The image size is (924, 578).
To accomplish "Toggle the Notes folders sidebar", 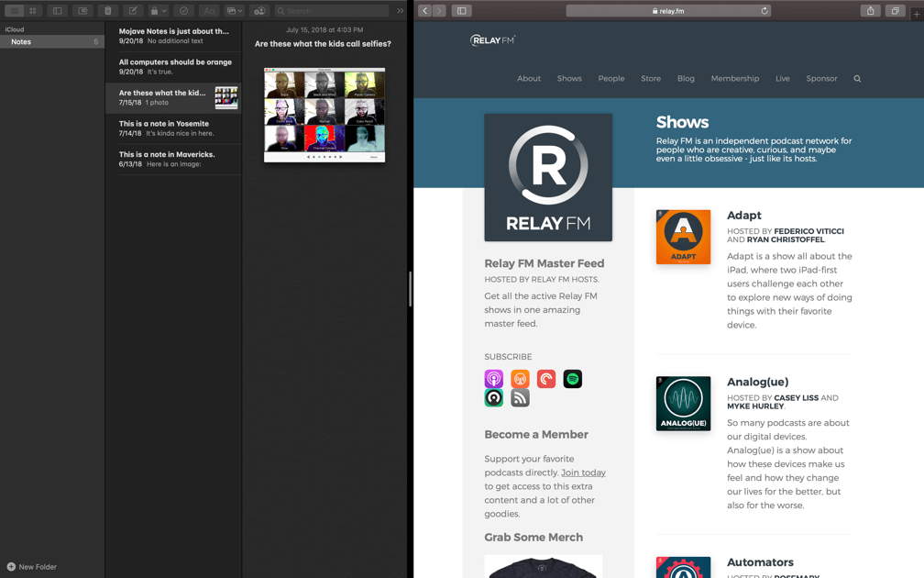I will click(x=57, y=11).
